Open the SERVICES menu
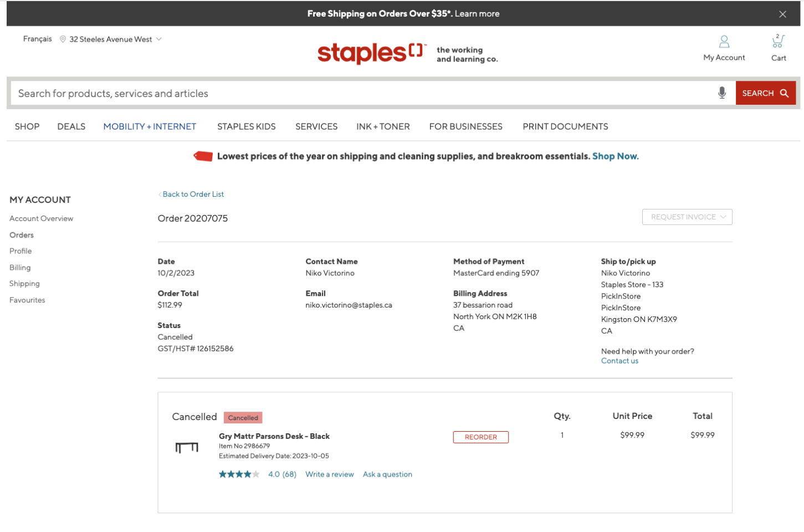The image size is (804, 532). 316,127
